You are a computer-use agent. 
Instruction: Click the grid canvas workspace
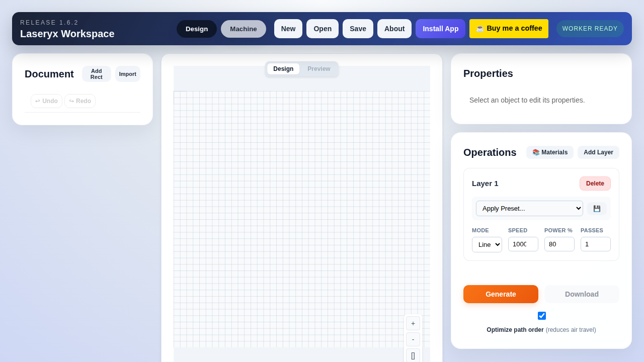pyautogui.click(x=302, y=219)
